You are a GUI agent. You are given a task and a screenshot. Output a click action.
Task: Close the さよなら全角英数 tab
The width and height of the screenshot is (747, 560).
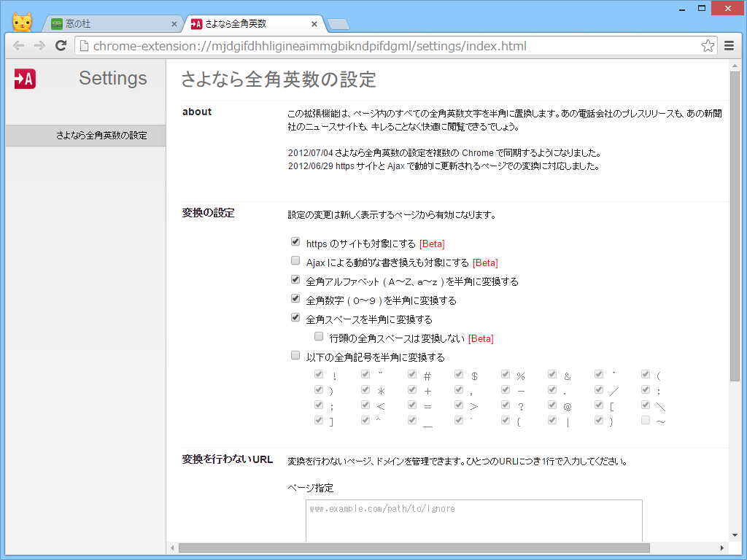(x=314, y=24)
